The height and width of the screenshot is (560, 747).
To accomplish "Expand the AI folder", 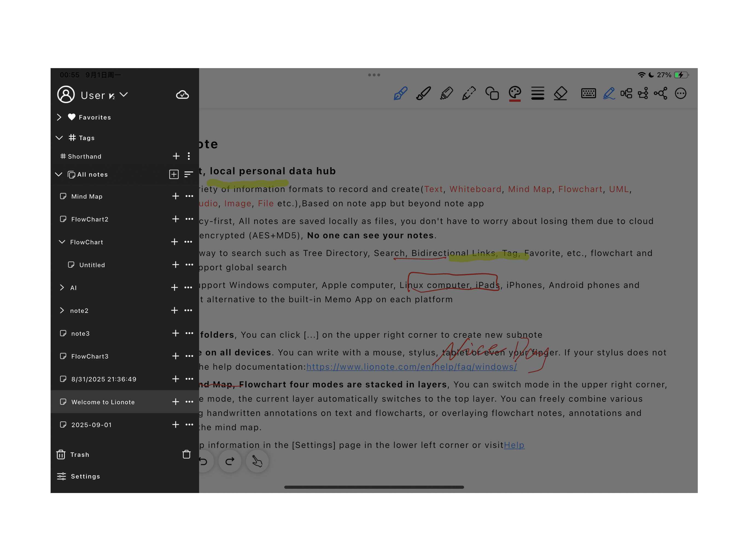I will pos(62,287).
